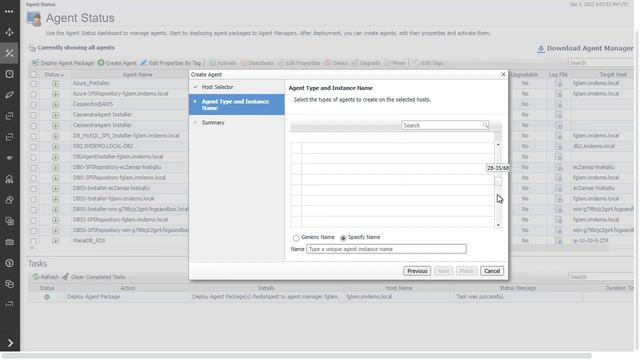Expand the MariaDB_RDS row status
The image size is (640, 360).
56,241
